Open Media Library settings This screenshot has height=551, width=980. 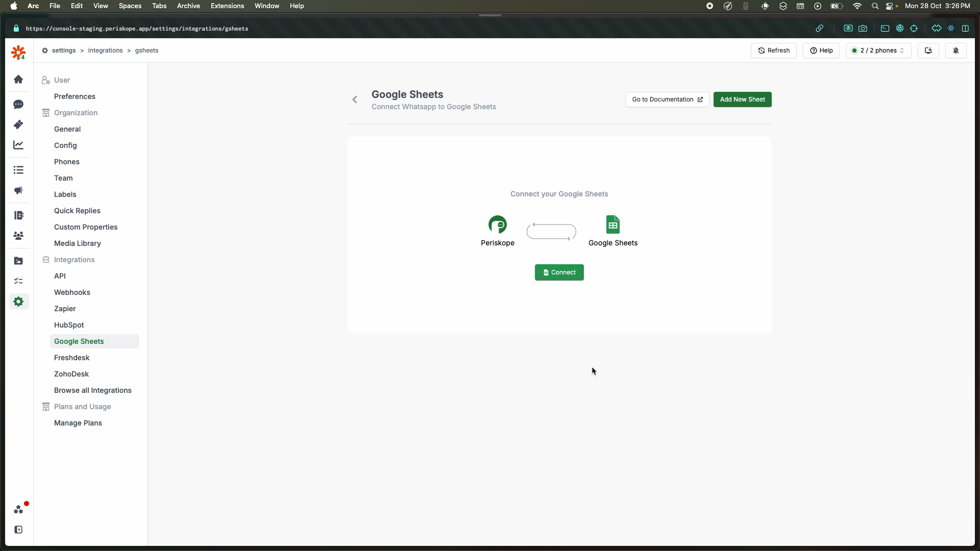click(78, 243)
